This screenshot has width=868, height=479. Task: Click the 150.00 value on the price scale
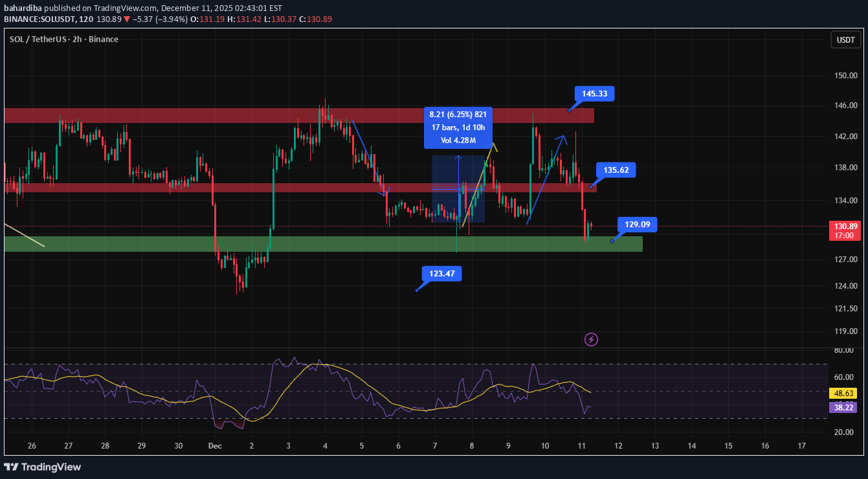845,75
